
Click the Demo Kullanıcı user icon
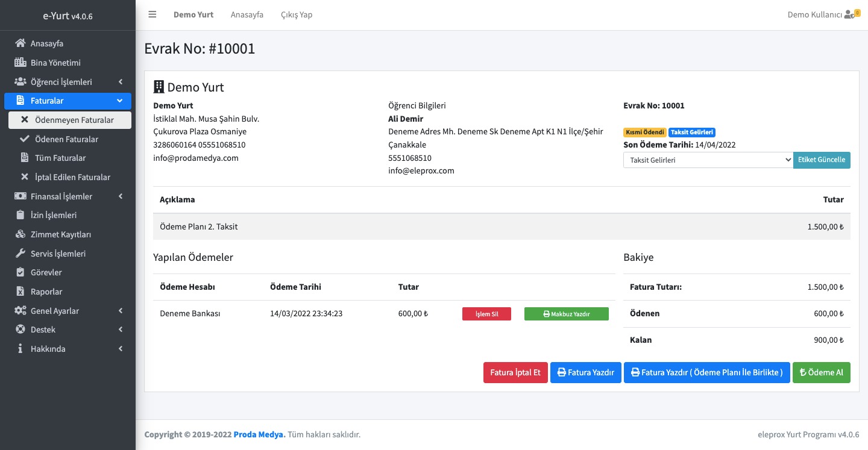(x=849, y=14)
